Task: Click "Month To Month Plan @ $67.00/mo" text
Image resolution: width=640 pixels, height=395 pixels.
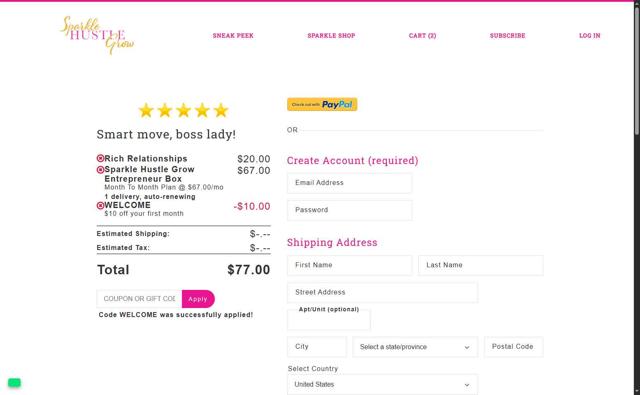Action: pos(164,187)
